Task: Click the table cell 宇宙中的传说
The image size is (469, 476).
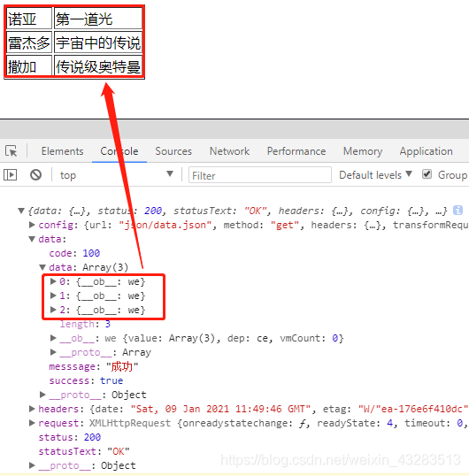Action: pyautogui.click(x=98, y=42)
